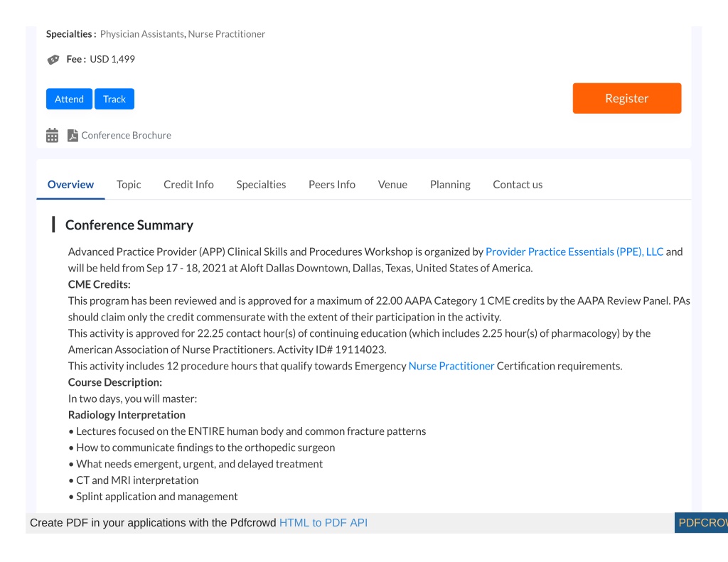This screenshot has height=562, width=728.
Task: Click the PDFCROWD banner button
Action: tap(701, 522)
